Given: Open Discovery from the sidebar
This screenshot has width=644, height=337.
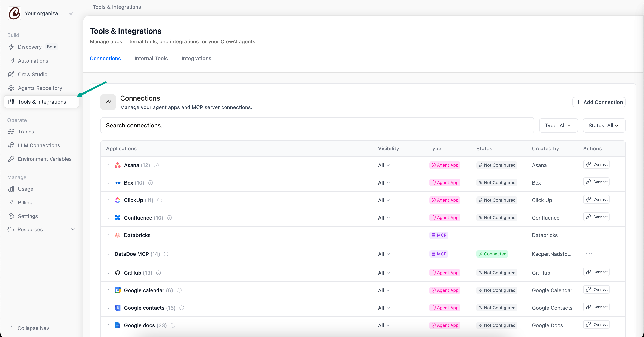Looking at the screenshot, I should tap(30, 47).
